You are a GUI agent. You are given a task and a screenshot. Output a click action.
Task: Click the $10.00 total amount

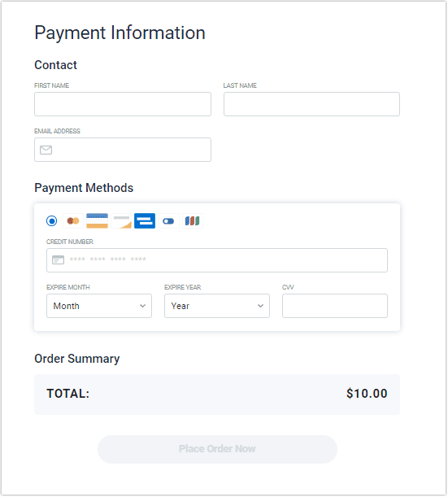[x=367, y=394]
